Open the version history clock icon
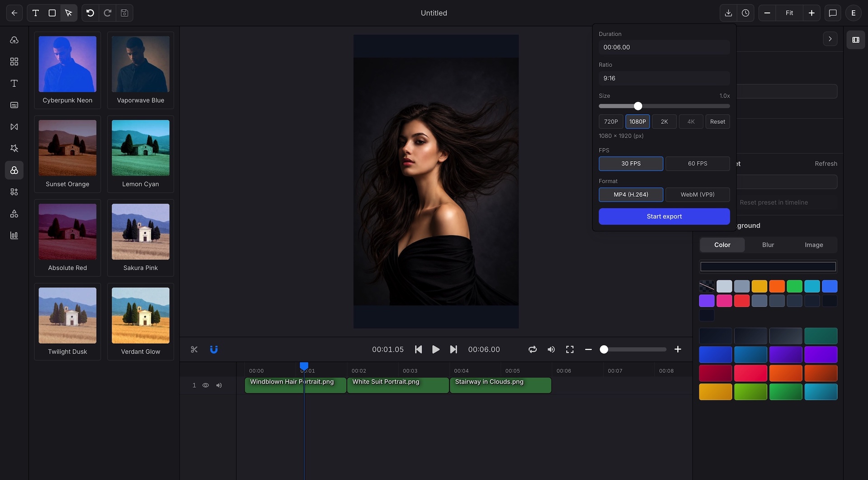Screen dimensions: 868x480 click(745, 13)
